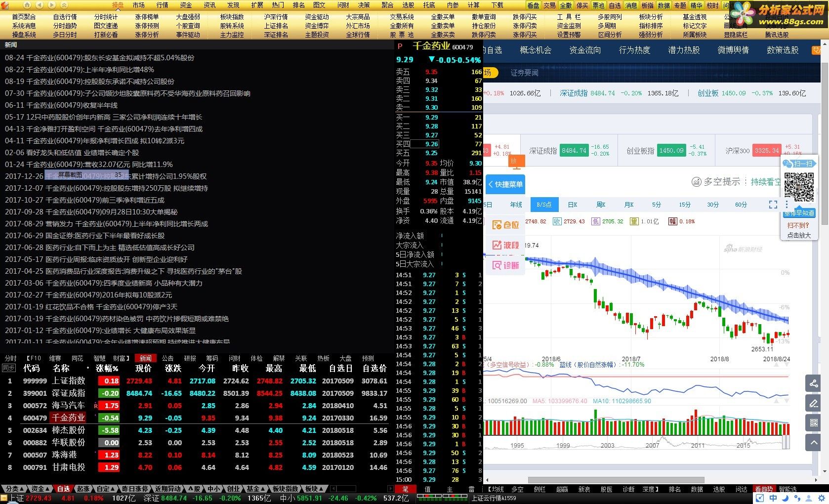829x504 pixels.
Task: Open 仓位 position tool in the chart
Action: coord(506,225)
